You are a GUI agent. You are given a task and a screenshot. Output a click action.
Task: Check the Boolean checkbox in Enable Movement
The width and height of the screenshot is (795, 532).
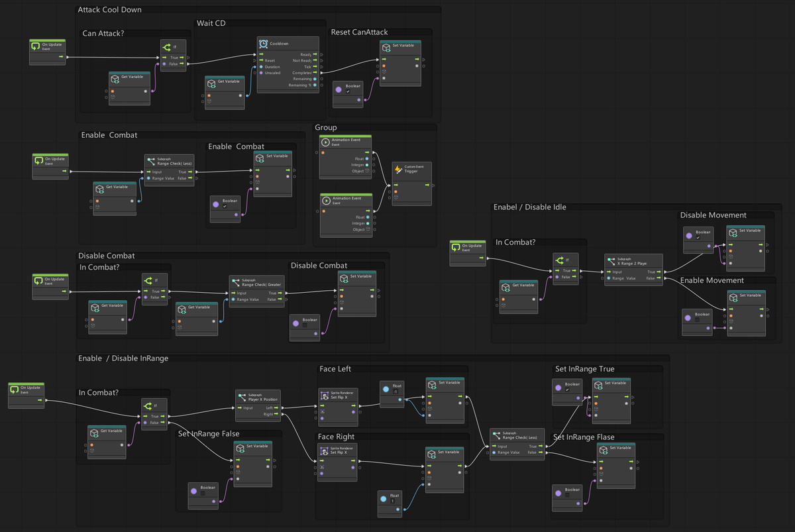pyautogui.click(x=696, y=320)
